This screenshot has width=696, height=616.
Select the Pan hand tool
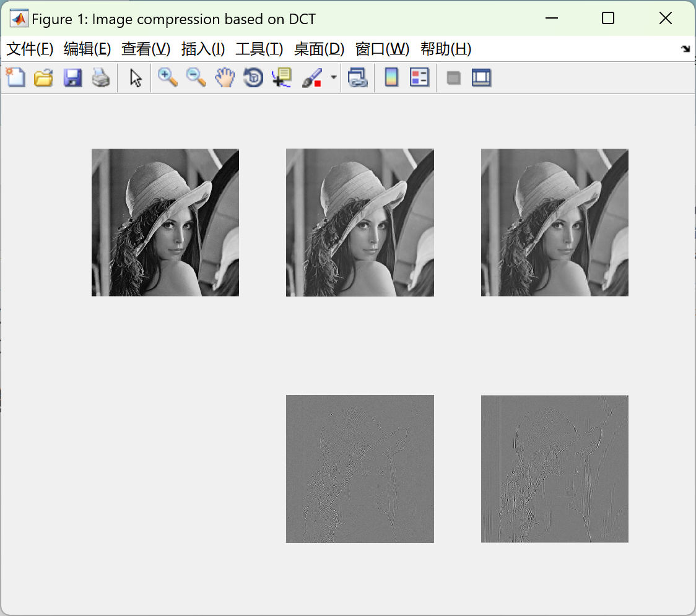225,77
